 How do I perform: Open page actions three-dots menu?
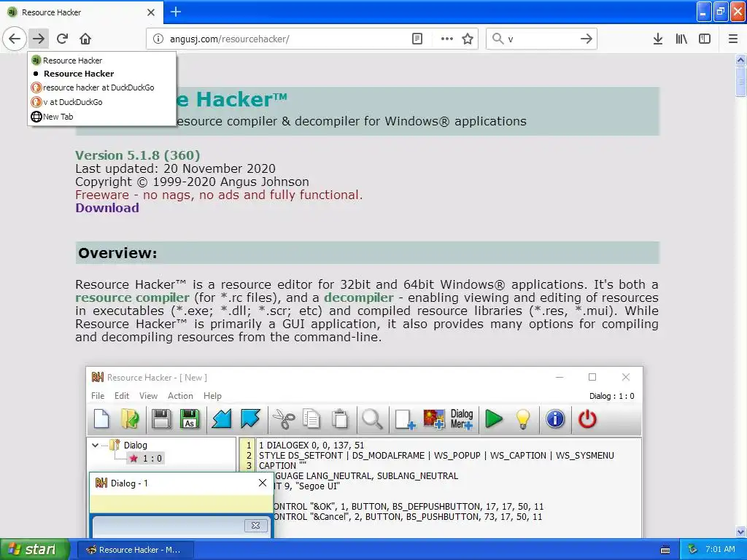pyautogui.click(x=447, y=39)
